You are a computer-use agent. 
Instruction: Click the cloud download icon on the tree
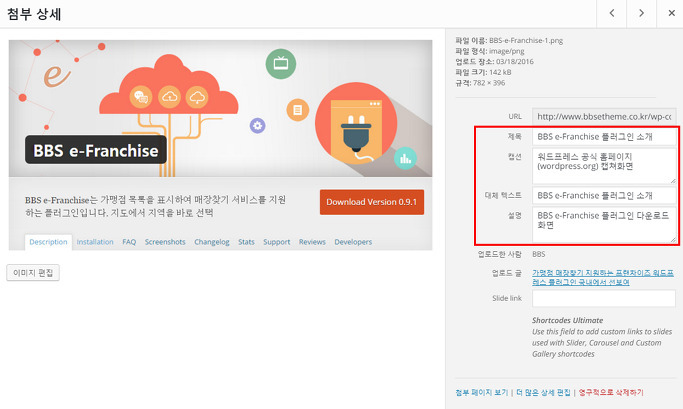tap(197, 97)
